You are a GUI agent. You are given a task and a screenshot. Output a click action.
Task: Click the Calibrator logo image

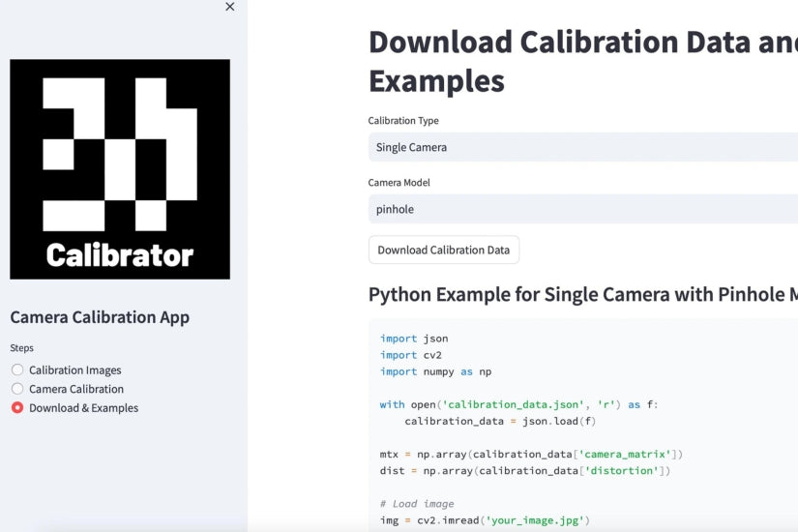pyautogui.click(x=120, y=169)
